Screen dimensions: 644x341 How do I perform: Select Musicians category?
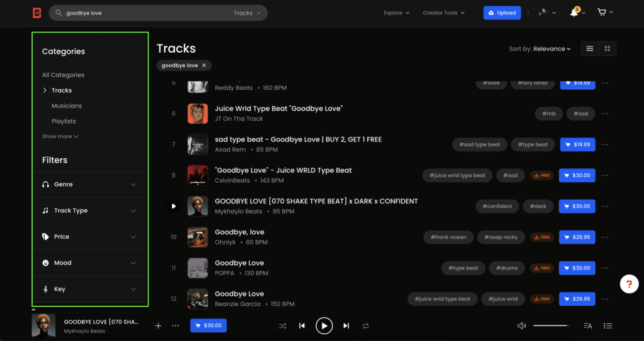[x=67, y=106]
